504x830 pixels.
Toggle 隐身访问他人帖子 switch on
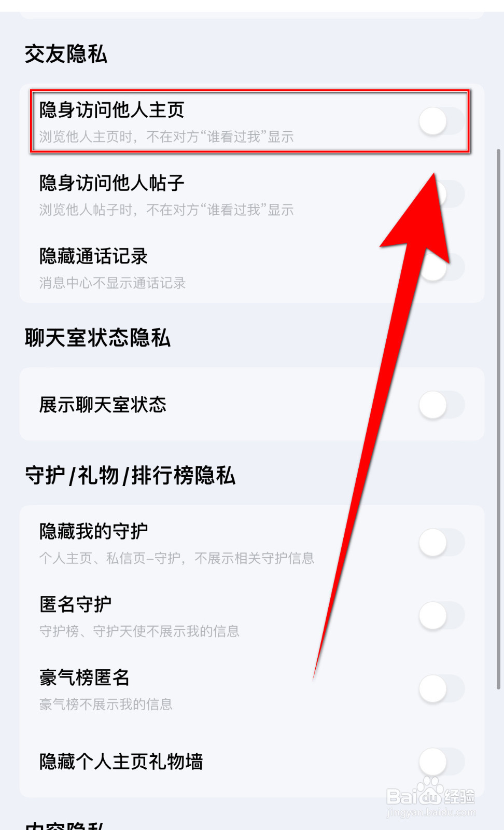pos(442,195)
